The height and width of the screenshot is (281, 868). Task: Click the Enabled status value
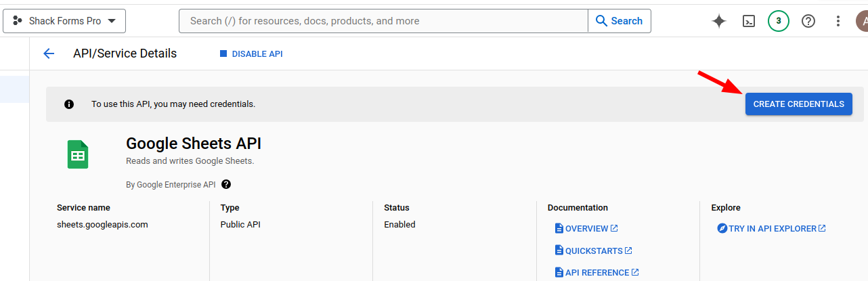pyautogui.click(x=399, y=224)
